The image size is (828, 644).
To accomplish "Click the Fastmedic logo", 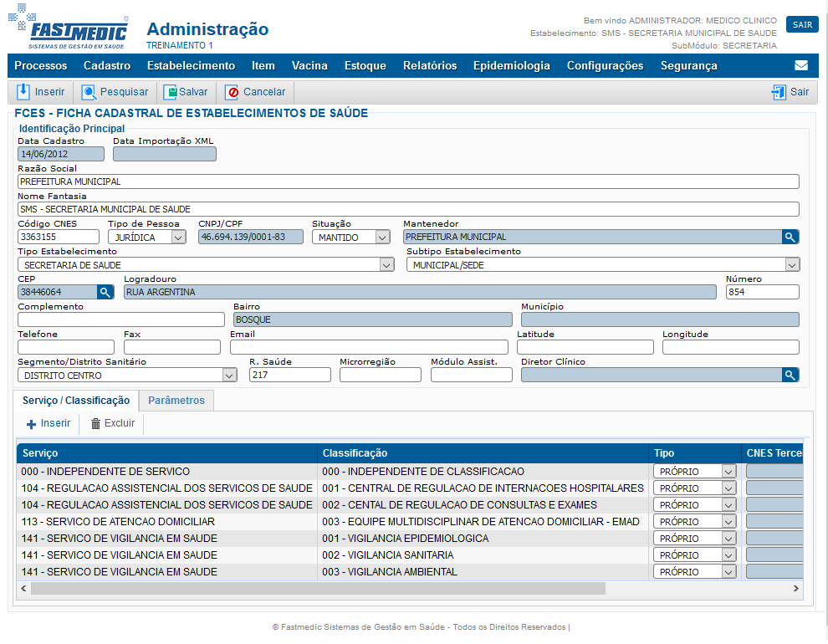I will click(x=68, y=27).
